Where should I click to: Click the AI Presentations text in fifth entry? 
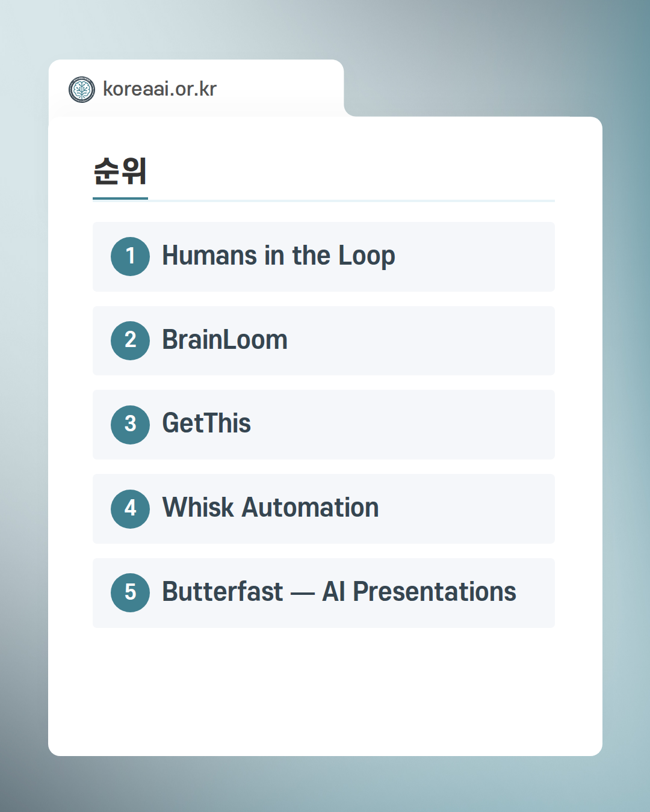tap(419, 592)
